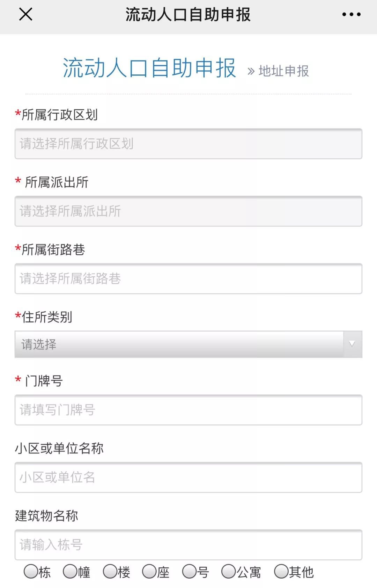Click the blue 流动人口自助申报 page heading

point(149,68)
